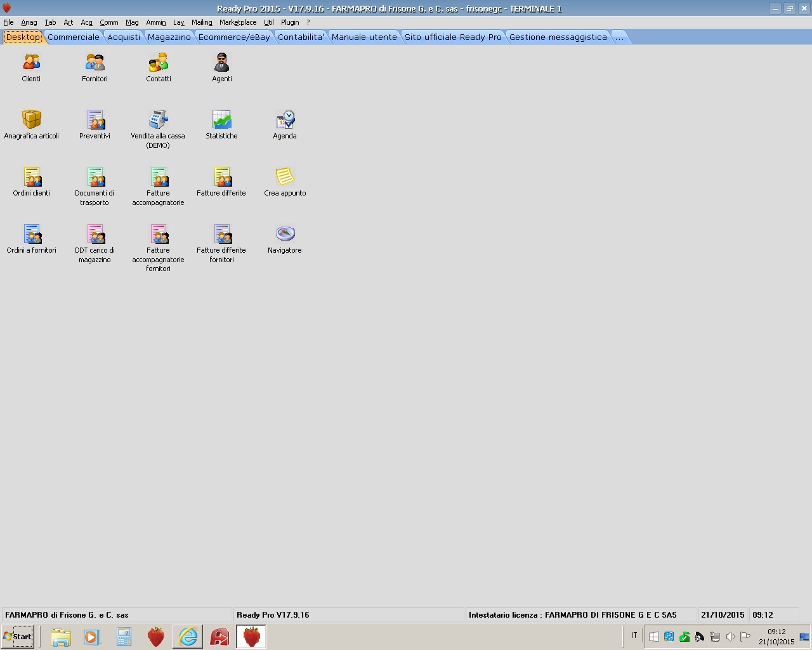812x650 pixels.
Task: Click the active Ready Pro strawberry taskbar button
Action: point(251,637)
